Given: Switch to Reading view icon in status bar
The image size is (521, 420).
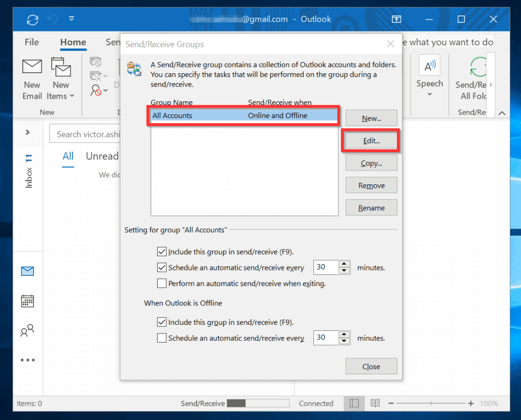Looking at the screenshot, I should pos(375,403).
